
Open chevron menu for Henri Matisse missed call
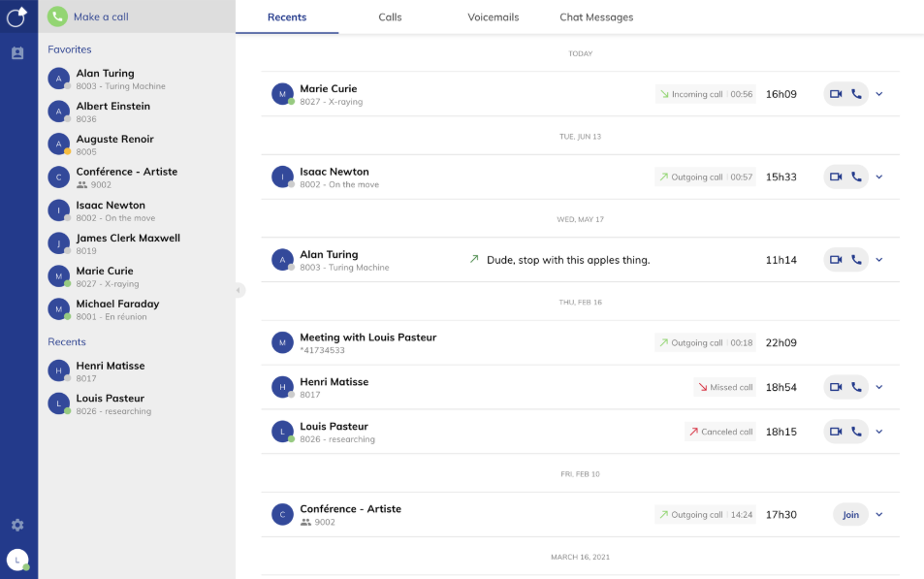pyautogui.click(x=879, y=387)
